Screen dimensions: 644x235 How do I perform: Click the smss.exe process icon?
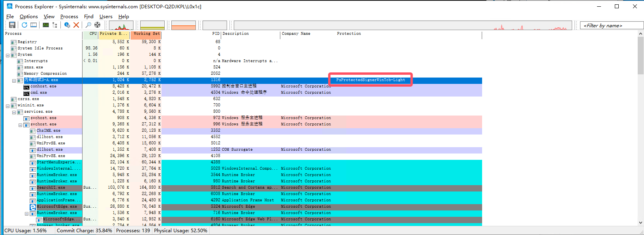pyautogui.click(x=20, y=68)
